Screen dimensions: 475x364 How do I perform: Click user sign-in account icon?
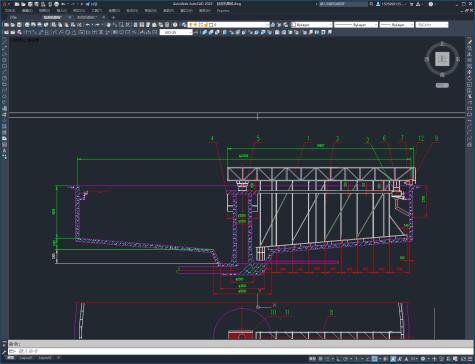378,4
